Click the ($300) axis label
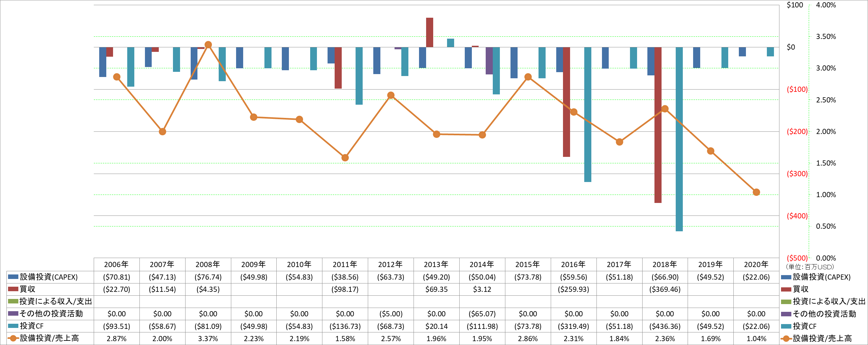This screenshot has width=868, height=345. pos(797,174)
